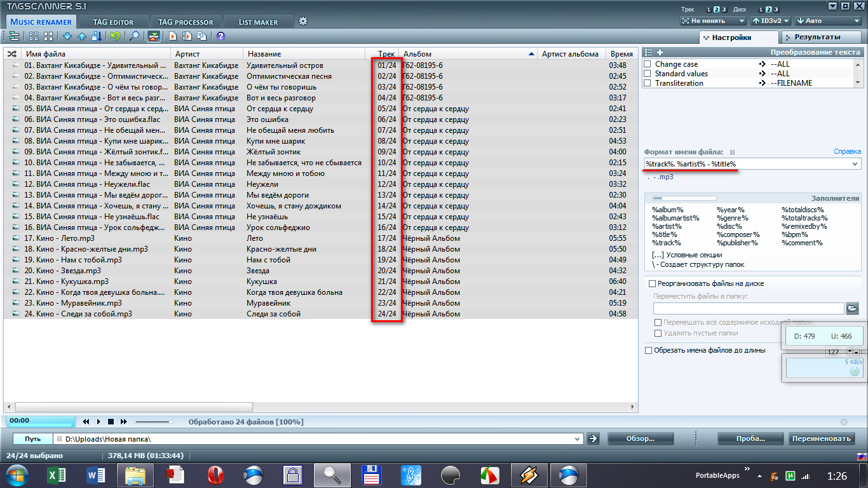Expand the filename format dropdown

point(855,164)
